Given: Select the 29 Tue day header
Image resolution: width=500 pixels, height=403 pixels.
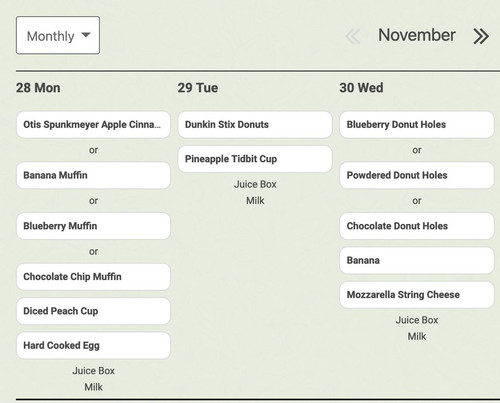Looking at the screenshot, I should coord(198,88).
